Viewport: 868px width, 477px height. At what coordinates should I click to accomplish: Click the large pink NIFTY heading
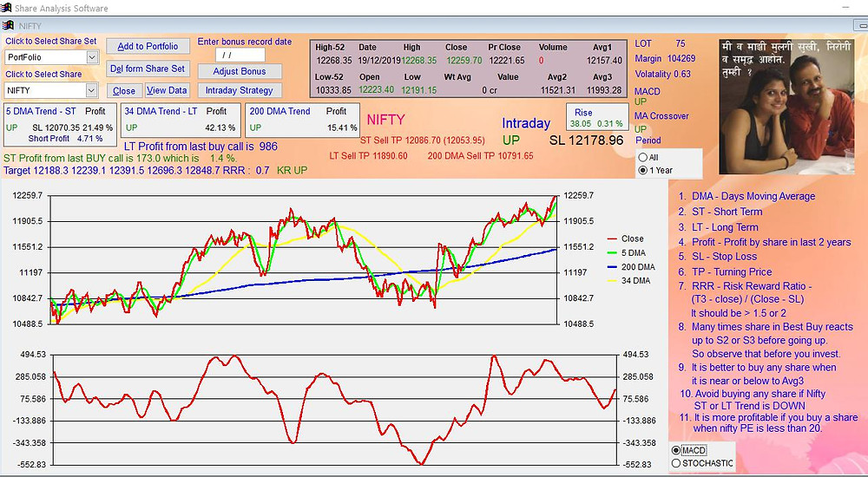[386, 120]
